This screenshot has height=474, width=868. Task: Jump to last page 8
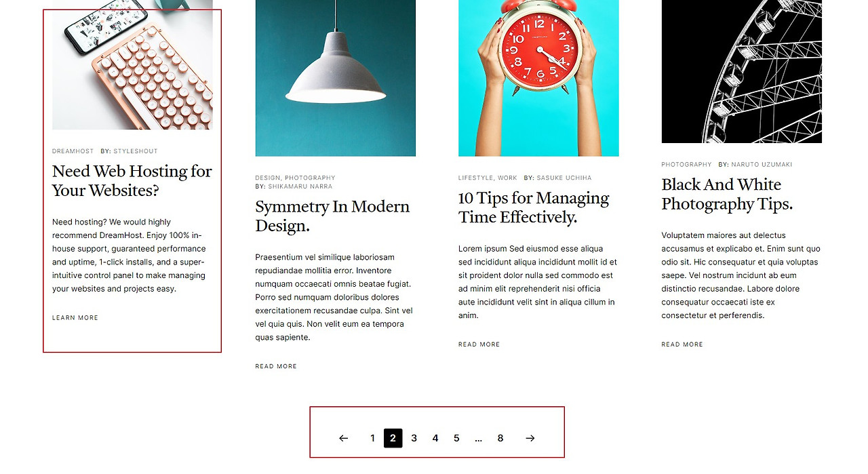coord(500,438)
